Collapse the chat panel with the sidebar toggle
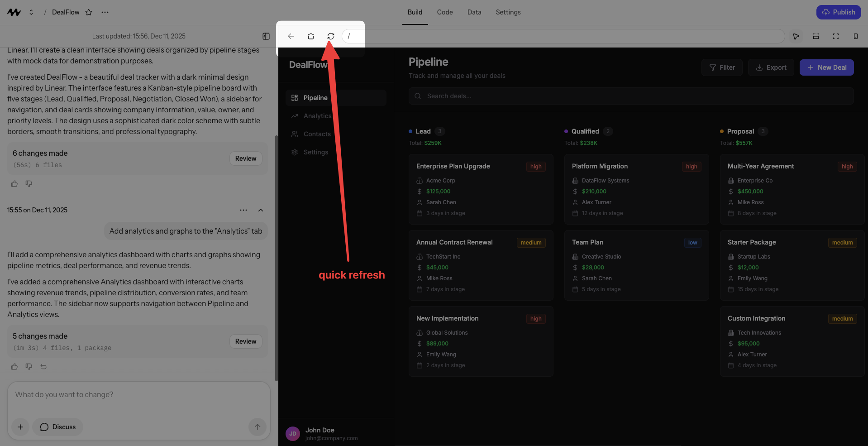Screen dimensions: 868x446 point(266,36)
